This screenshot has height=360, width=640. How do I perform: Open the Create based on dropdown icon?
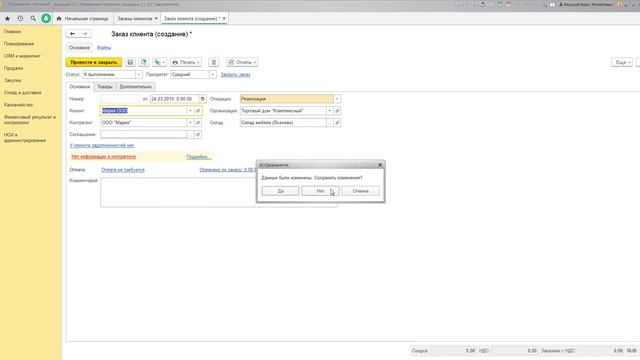click(x=159, y=62)
